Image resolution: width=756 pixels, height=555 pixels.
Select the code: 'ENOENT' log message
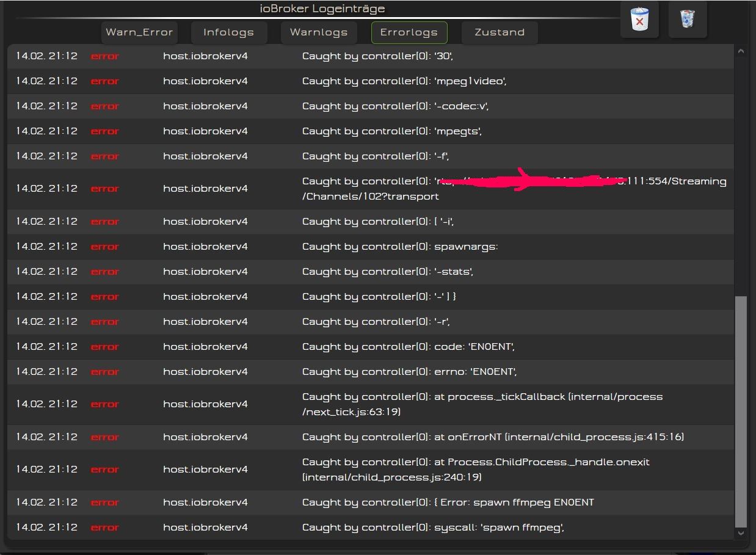[409, 347]
